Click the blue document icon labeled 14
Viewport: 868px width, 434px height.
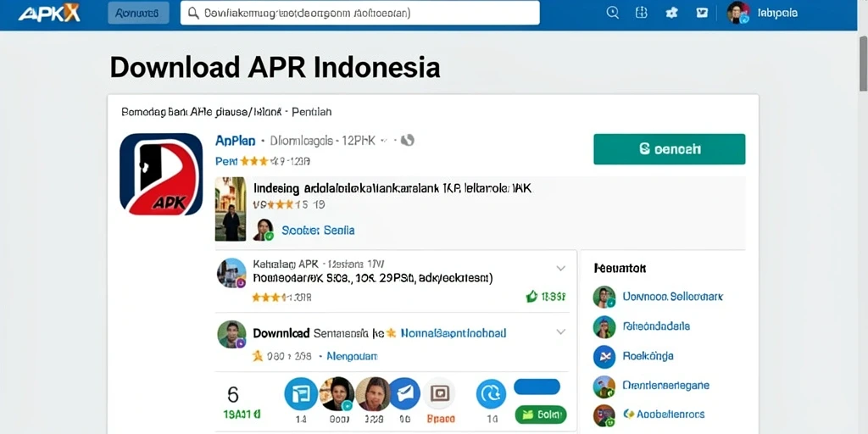pos(301,393)
